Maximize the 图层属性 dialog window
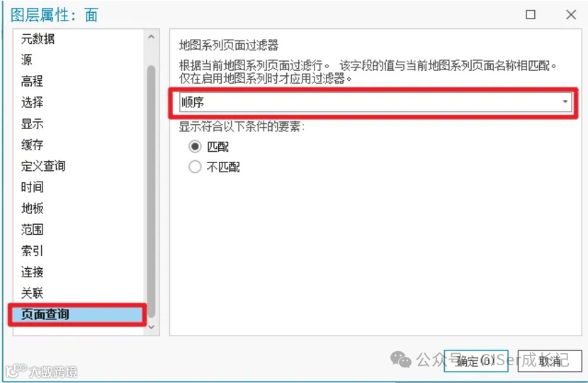Screen dimensions: 588x383 coord(530,15)
